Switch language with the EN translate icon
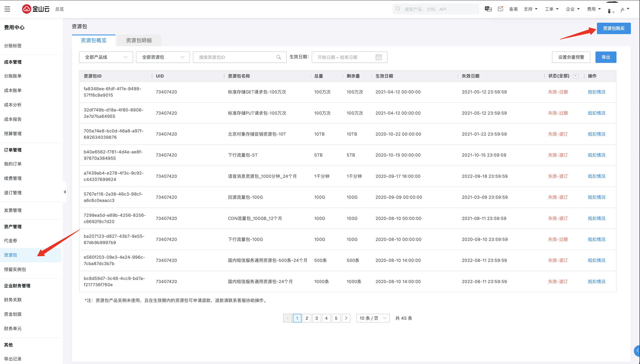640x364 pixels. (x=488, y=9)
